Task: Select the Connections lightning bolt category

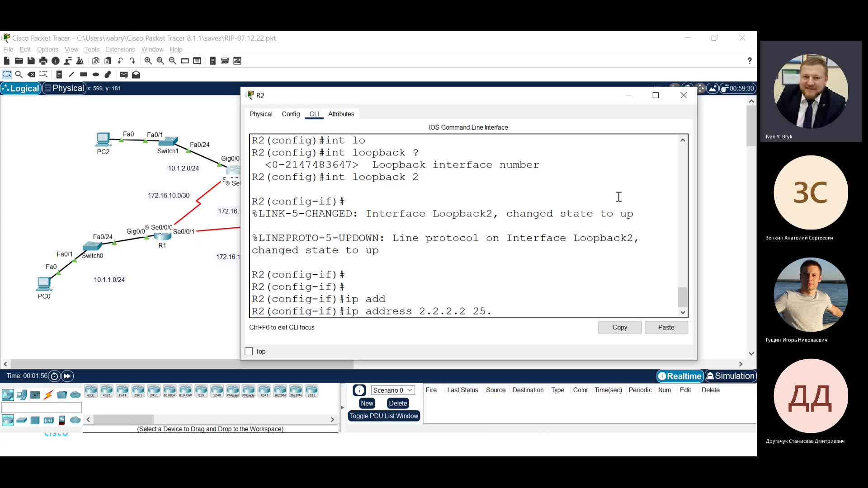Action: (x=48, y=395)
